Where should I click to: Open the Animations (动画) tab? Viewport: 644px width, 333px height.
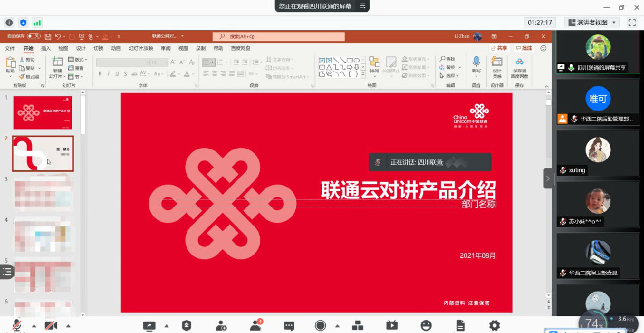tap(115, 48)
